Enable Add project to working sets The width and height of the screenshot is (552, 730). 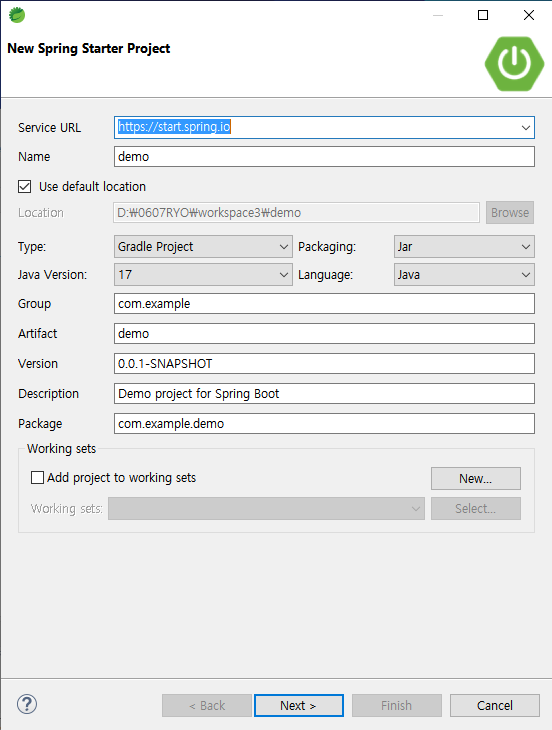coord(37,478)
